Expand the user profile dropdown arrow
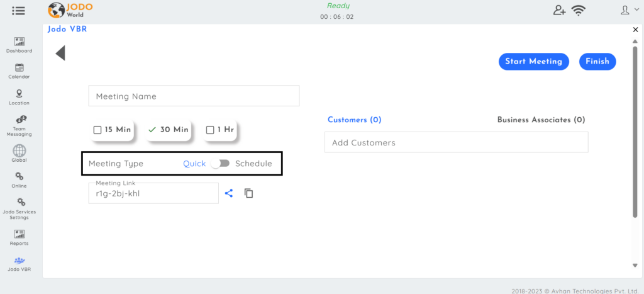 [x=636, y=10]
